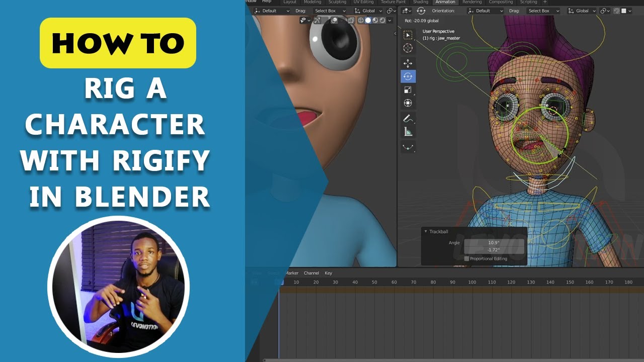Toggle X-ray in the left viewport
Screen dimensions: 644x362
point(351,20)
